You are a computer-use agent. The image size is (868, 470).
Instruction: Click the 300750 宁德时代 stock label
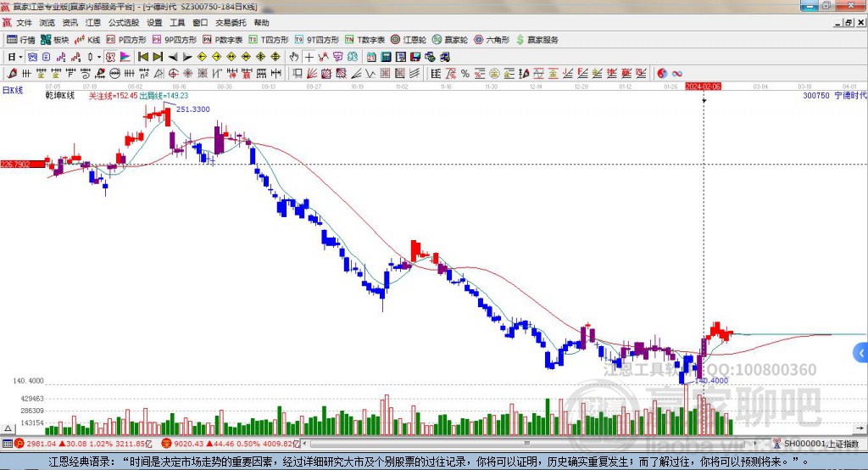coord(835,95)
